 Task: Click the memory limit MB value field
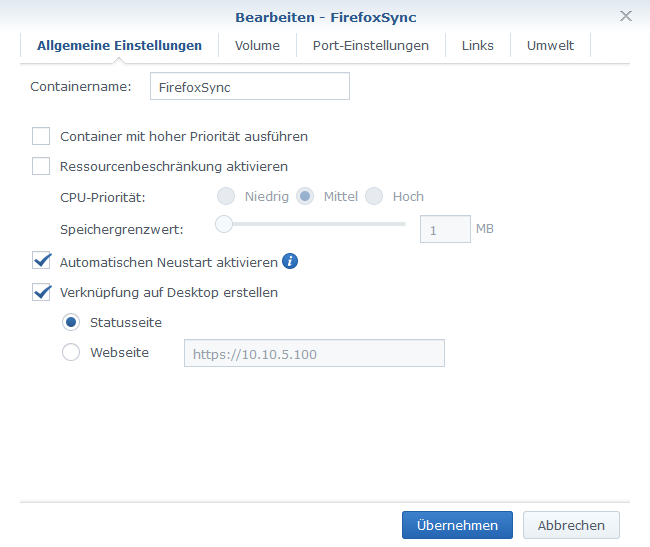coord(445,229)
